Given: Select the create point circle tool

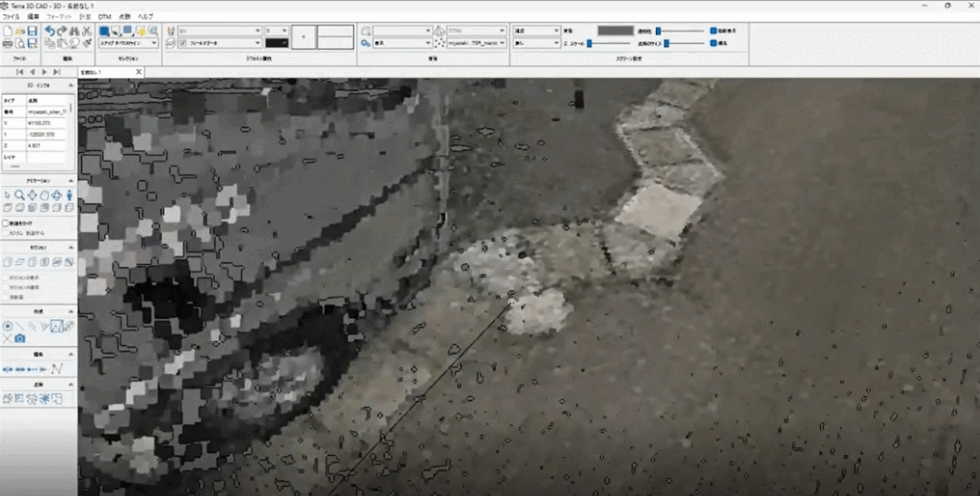Looking at the screenshot, I should (7, 326).
